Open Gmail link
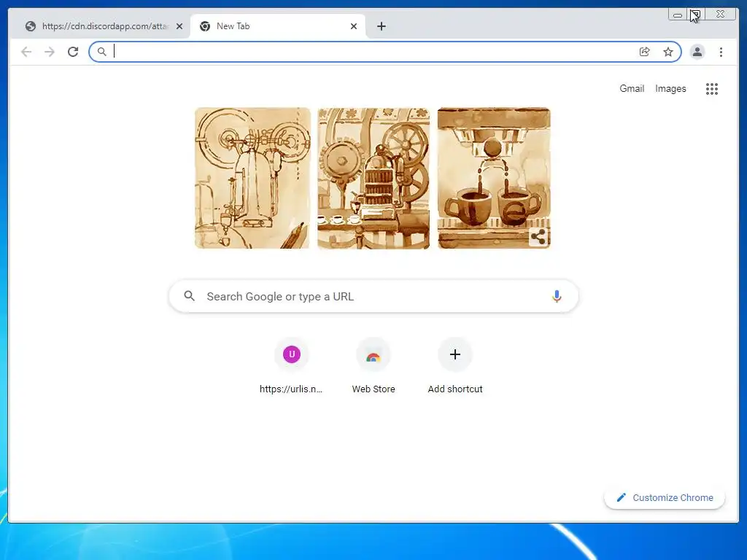The width and height of the screenshot is (747, 560). pyautogui.click(x=632, y=88)
